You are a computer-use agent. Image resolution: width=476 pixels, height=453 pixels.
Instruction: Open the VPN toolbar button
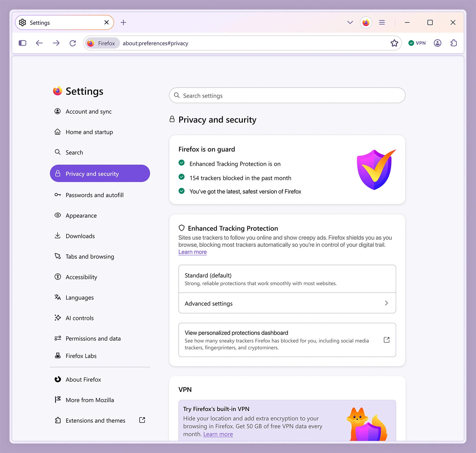(417, 43)
